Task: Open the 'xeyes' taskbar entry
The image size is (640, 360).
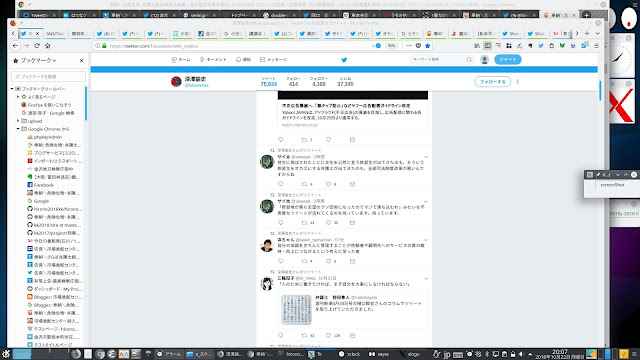Action: pos(379,354)
